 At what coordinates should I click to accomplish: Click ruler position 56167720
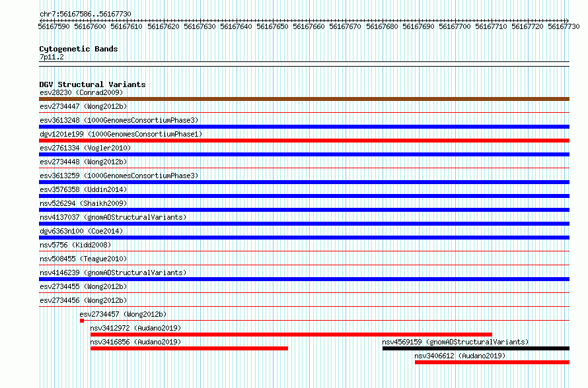tap(527, 26)
